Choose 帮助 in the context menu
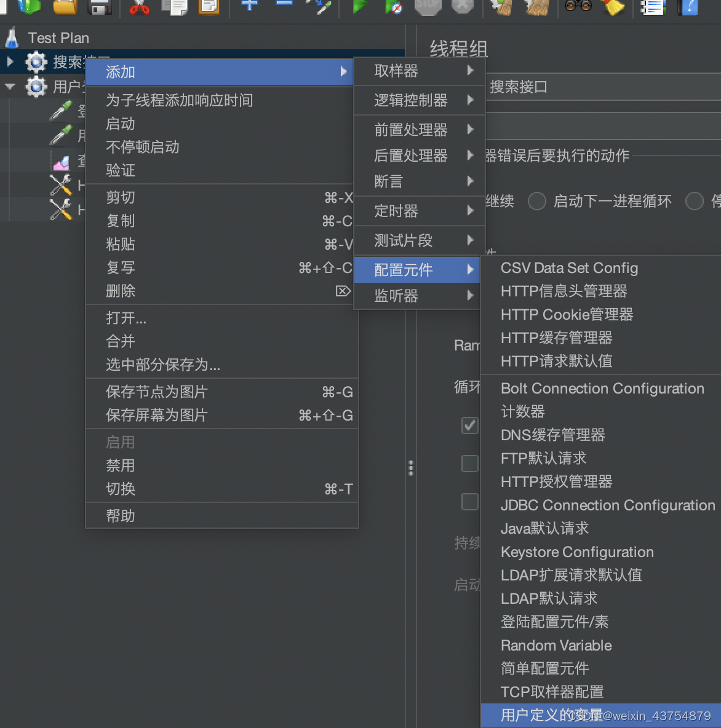 point(222,516)
